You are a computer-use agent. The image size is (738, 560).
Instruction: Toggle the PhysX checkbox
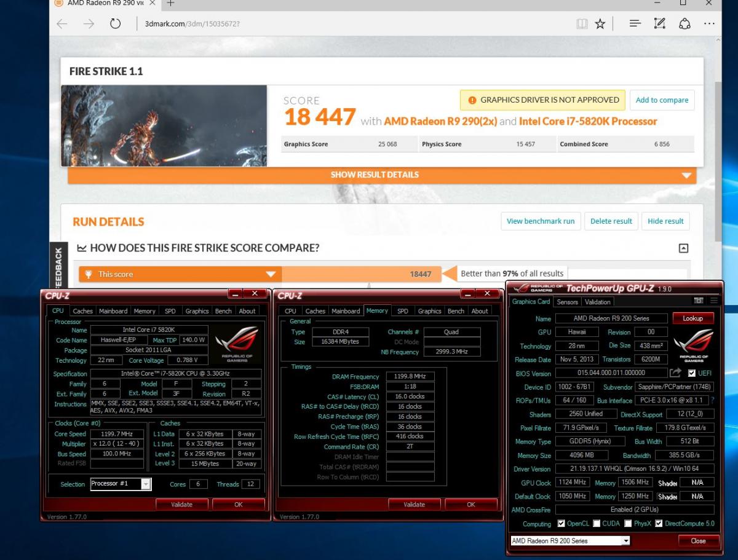coord(627,524)
